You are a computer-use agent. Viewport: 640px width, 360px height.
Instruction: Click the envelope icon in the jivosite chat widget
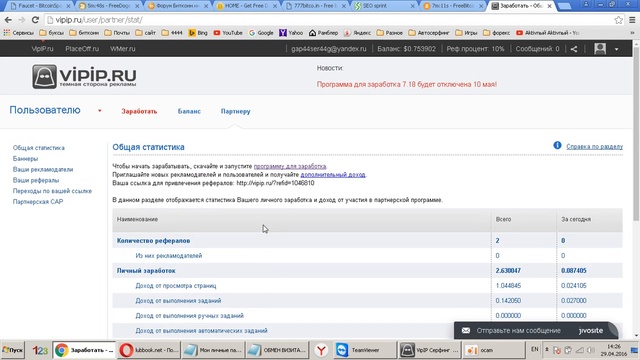[x=466, y=331]
